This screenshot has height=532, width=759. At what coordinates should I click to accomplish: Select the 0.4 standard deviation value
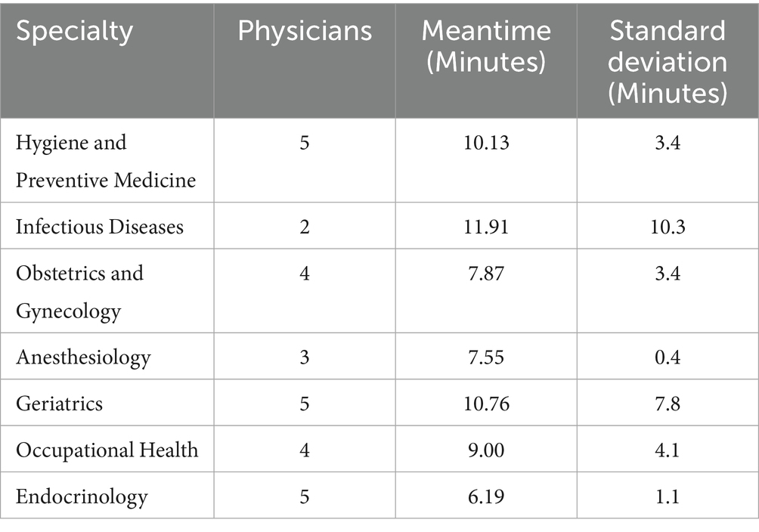[668, 357]
